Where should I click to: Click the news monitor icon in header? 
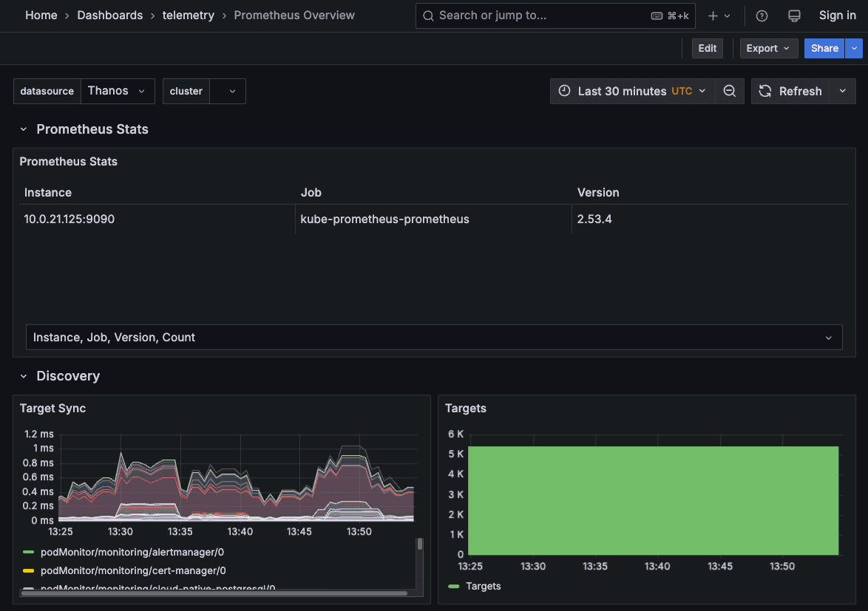pyautogui.click(x=794, y=16)
